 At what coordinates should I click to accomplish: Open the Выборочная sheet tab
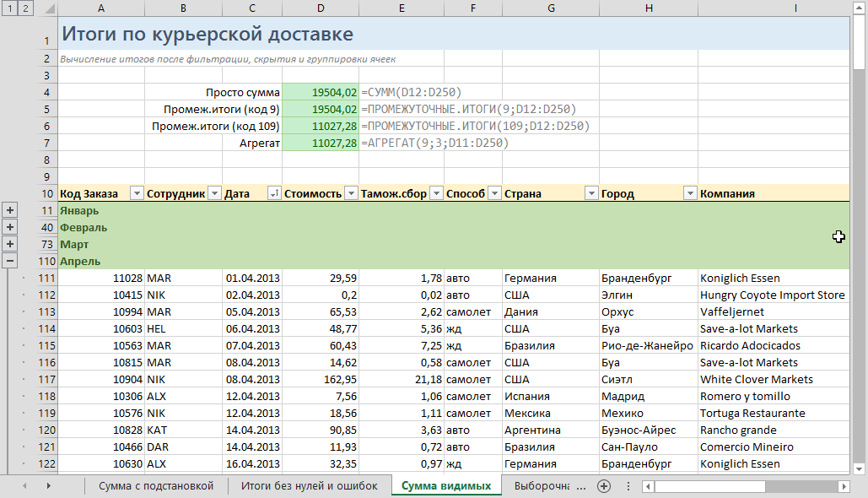point(542,486)
